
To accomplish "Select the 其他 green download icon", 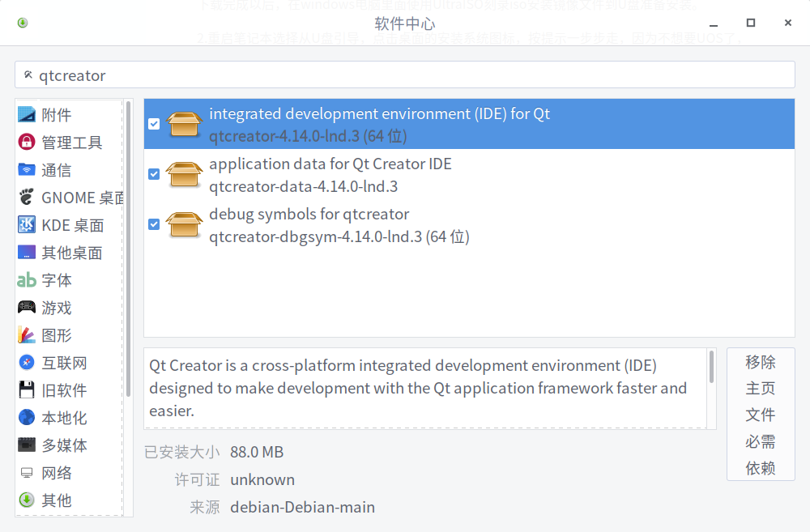I will click(27, 500).
